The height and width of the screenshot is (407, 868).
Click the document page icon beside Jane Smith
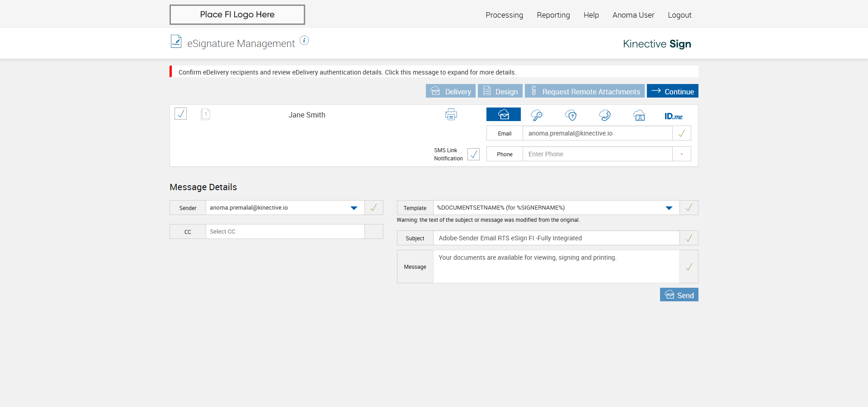(205, 114)
